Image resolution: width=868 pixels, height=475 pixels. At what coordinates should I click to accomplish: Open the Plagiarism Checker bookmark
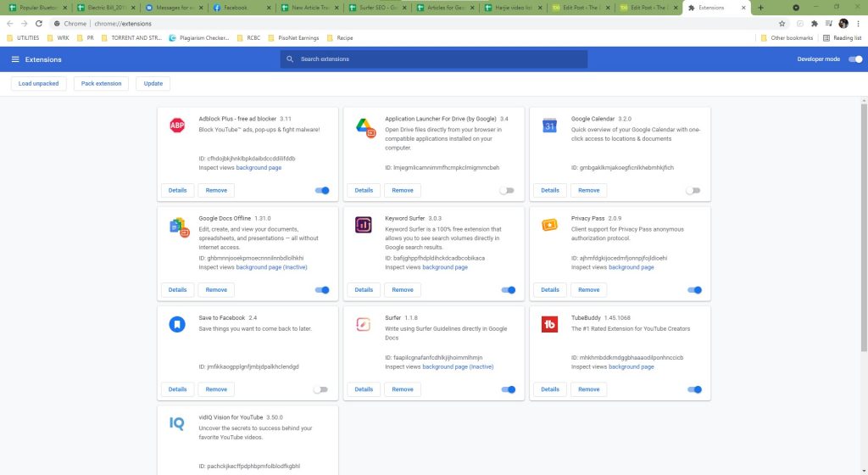[198, 38]
